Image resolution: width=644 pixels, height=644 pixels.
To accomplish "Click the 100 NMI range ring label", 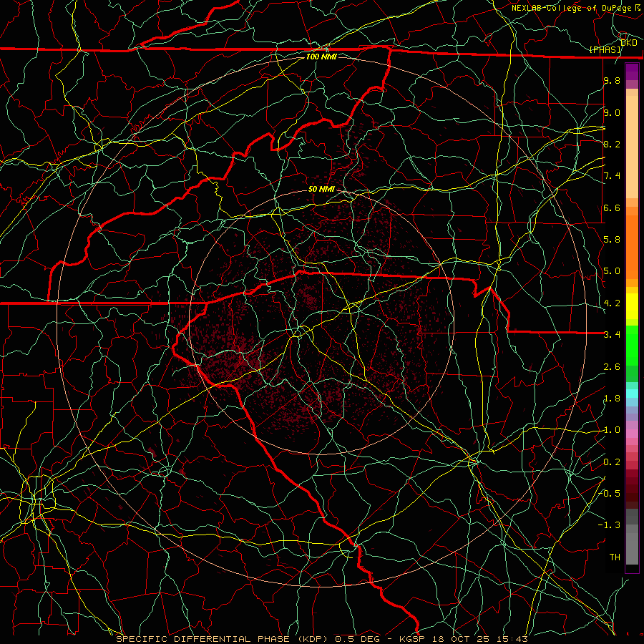I will [321, 57].
